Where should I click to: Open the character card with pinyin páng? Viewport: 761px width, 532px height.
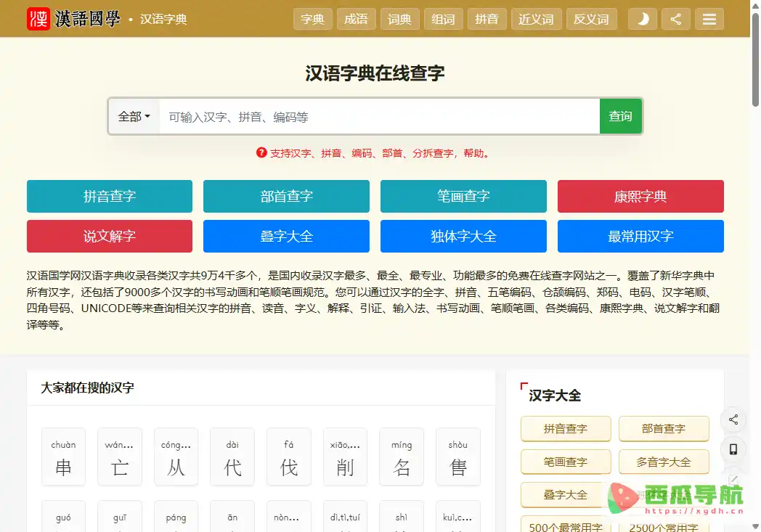click(x=176, y=517)
